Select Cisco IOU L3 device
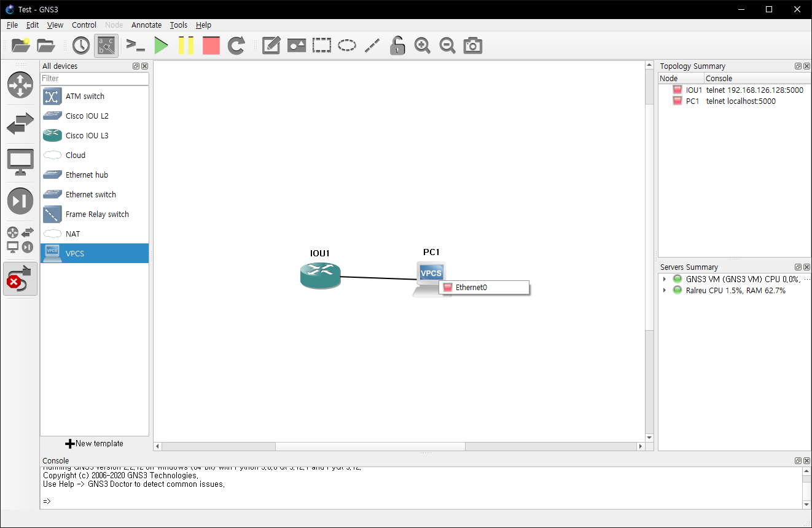This screenshot has width=812, height=528. 95,135
